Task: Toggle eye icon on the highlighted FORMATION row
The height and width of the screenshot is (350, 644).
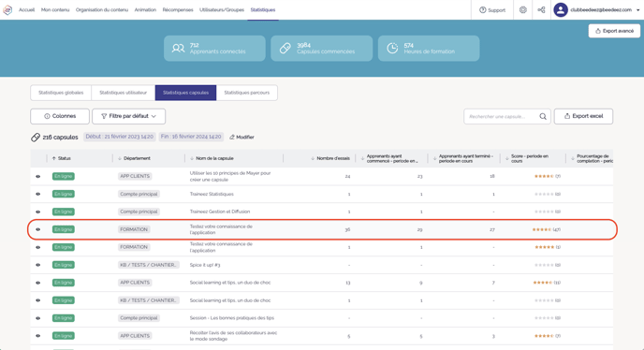Action: [37, 229]
